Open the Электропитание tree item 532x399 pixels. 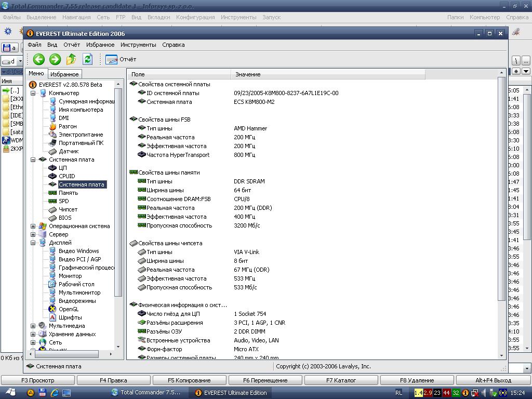pyautogui.click(x=81, y=135)
